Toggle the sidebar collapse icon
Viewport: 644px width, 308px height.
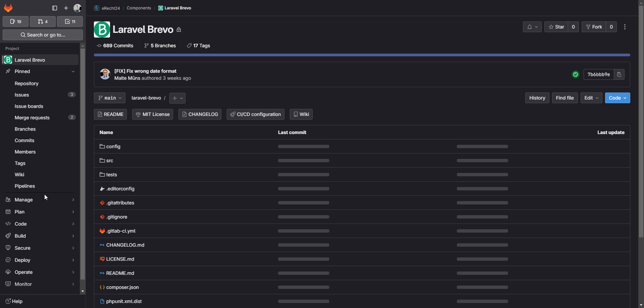point(55,8)
